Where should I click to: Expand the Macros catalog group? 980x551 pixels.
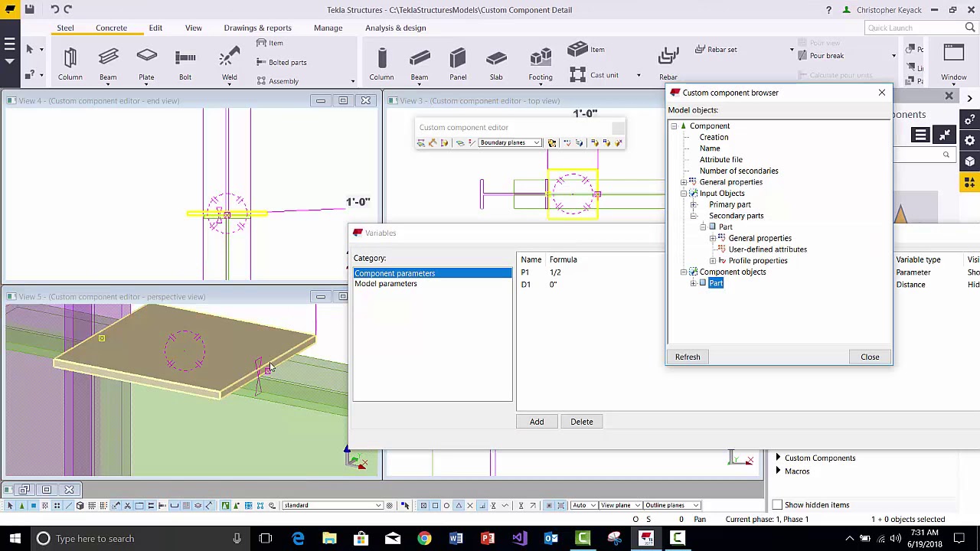coord(778,471)
